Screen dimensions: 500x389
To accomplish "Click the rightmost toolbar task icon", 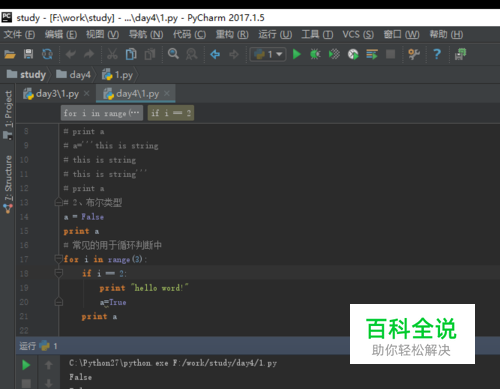I will 460,54.
